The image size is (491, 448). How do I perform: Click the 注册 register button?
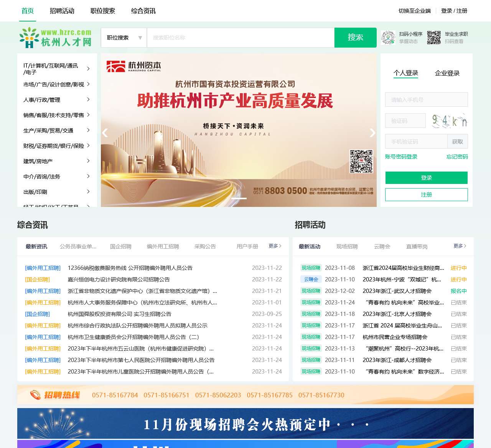426,195
